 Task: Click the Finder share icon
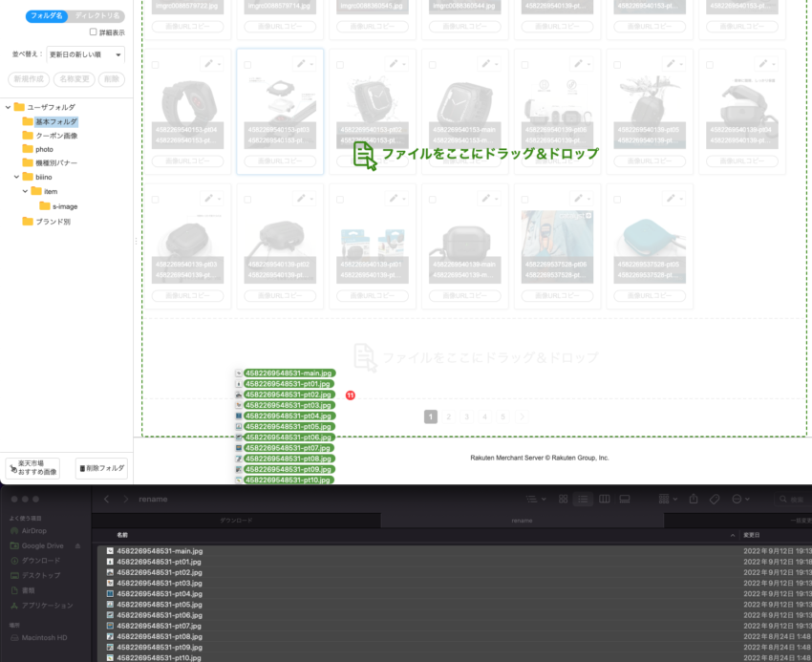click(x=694, y=500)
